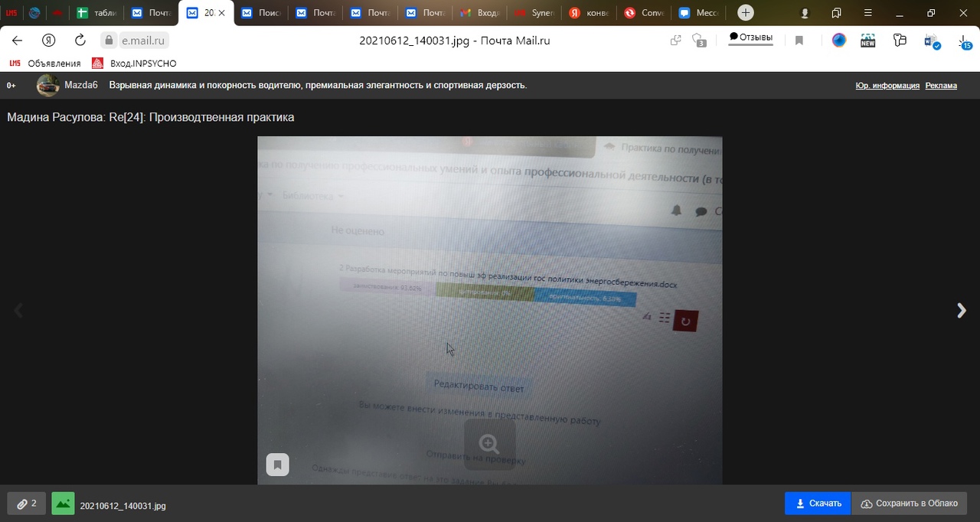
Task: Click the browser back arrow
Action: [x=17, y=41]
